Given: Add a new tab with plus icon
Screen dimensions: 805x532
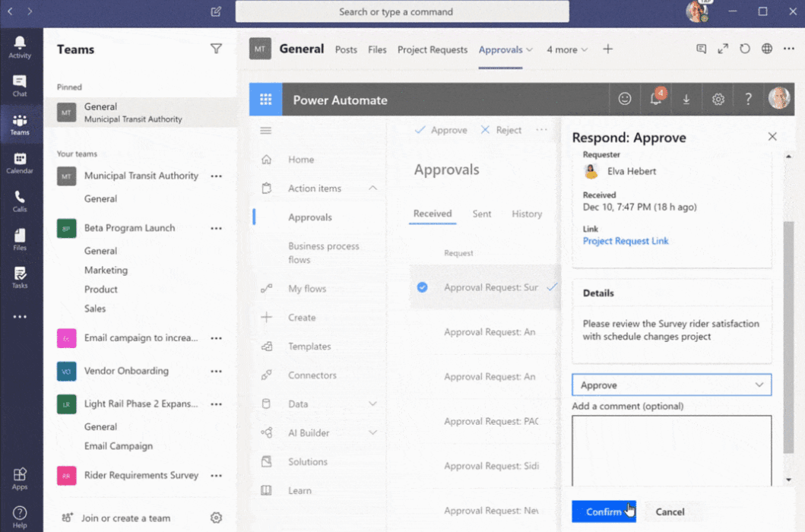Looking at the screenshot, I should [x=607, y=49].
